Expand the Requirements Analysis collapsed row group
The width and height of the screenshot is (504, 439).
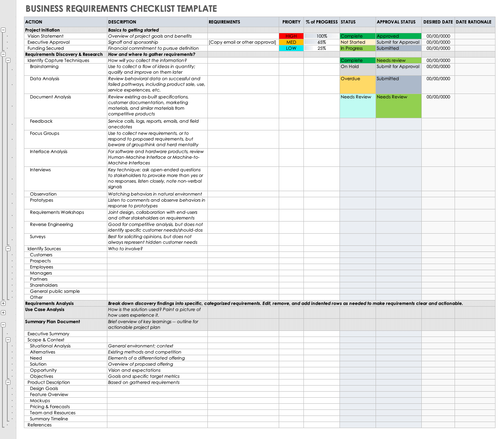3,303
